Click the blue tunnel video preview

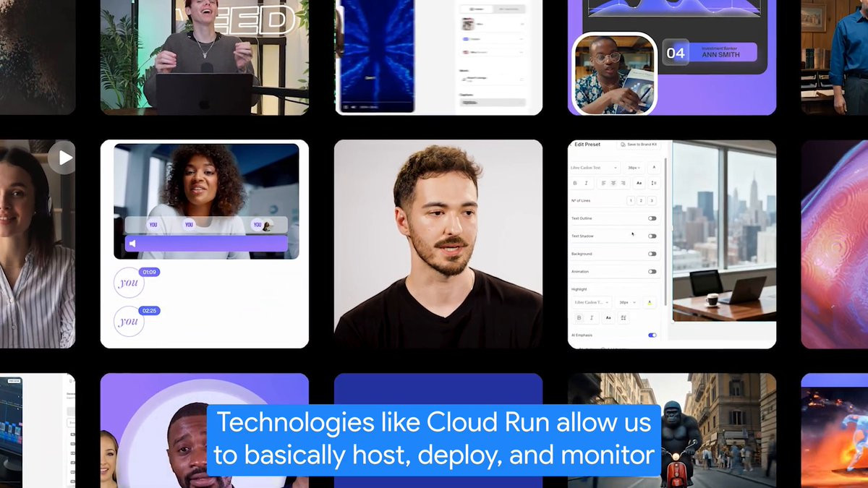378,55
